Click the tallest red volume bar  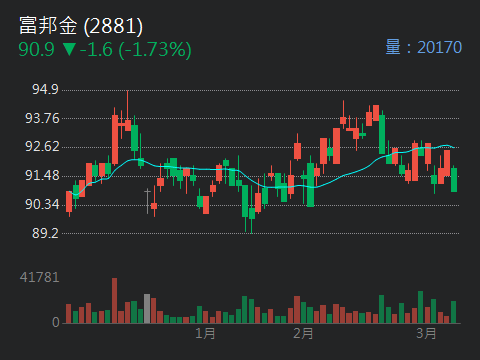coord(114,301)
